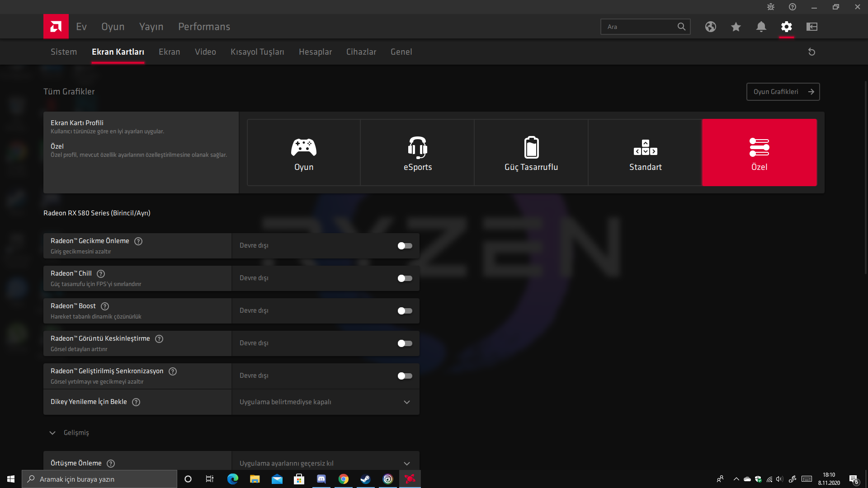The height and width of the screenshot is (488, 868).
Task: Switch to the Ekran tab
Action: [x=169, y=52]
